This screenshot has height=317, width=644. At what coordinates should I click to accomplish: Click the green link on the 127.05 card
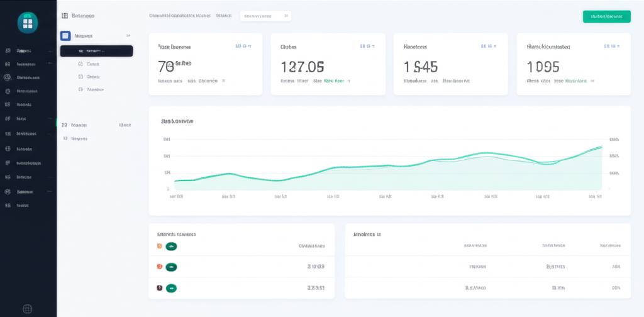coord(334,81)
